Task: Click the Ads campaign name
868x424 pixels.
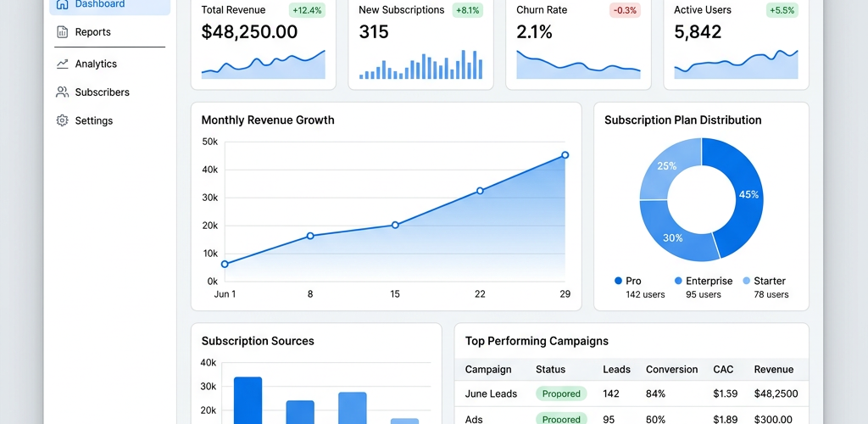Action: pos(474,419)
